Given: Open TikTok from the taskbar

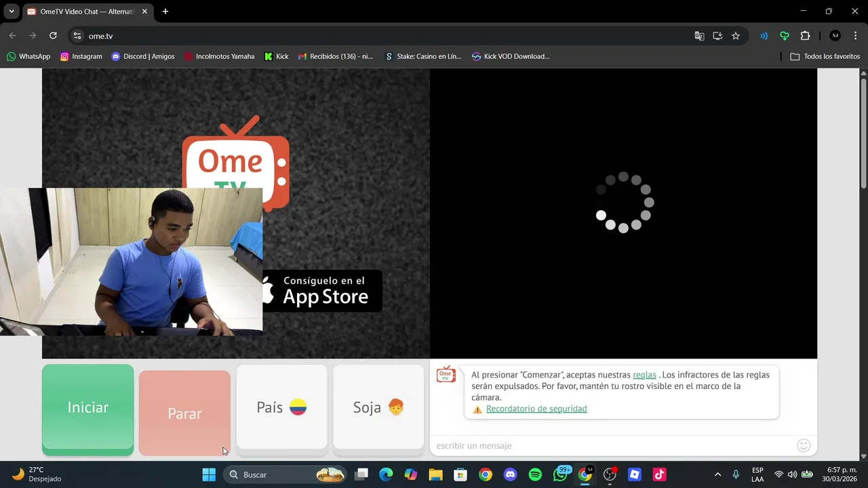Looking at the screenshot, I should (660, 474).
